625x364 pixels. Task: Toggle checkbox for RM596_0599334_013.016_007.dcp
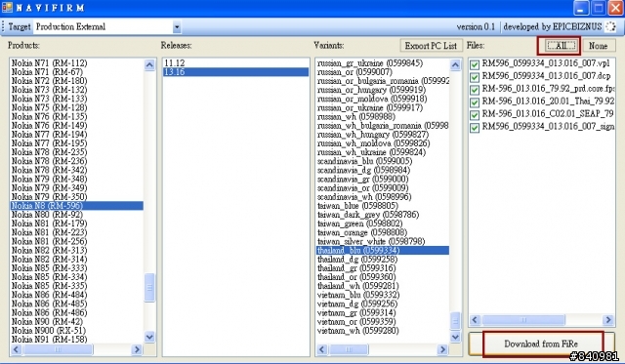475,77
